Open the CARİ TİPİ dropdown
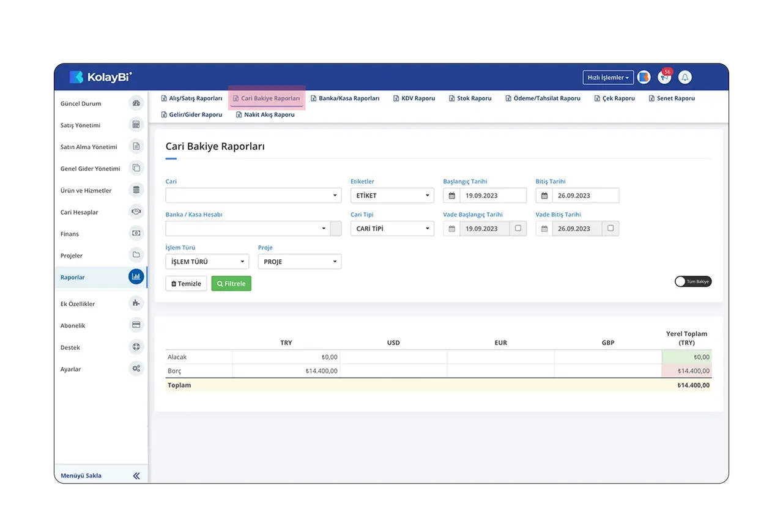The width and height of the screenshot is (783, 532). (x=392, y=229)
